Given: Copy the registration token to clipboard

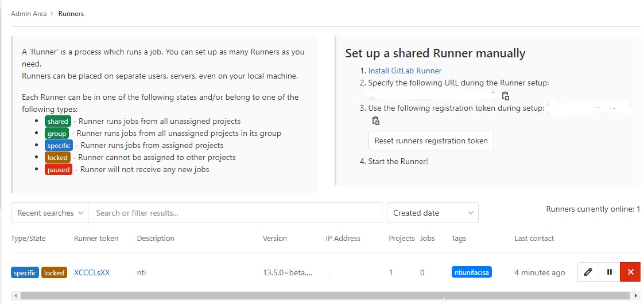Looking at the screenshot, I should point(375,120).
